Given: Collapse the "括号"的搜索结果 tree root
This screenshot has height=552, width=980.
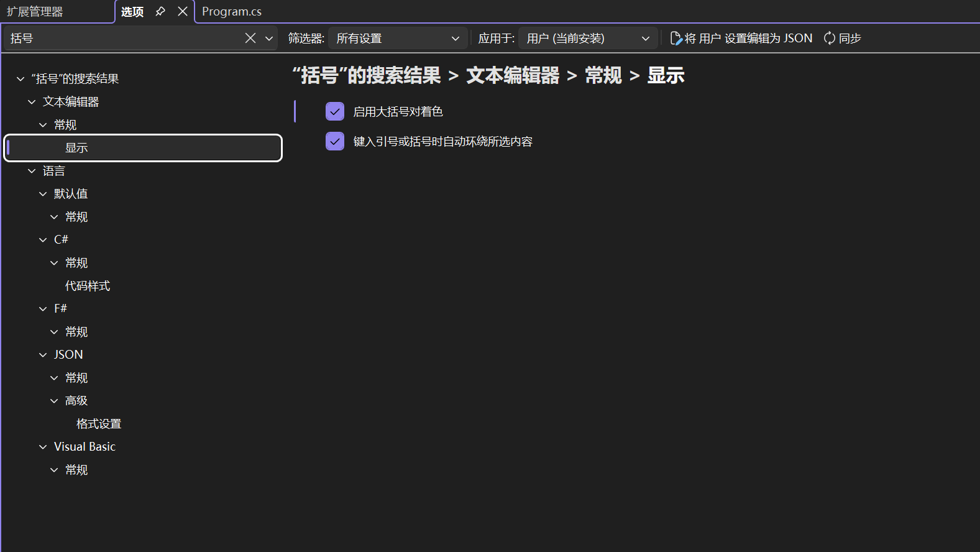Looking at the screenshot, I should click(x=21, y=79).
